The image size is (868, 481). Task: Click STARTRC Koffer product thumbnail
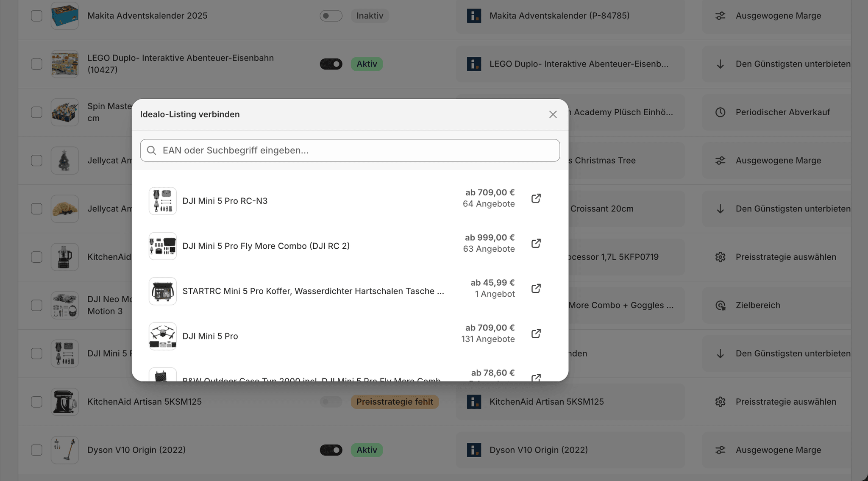pos(163,291)
